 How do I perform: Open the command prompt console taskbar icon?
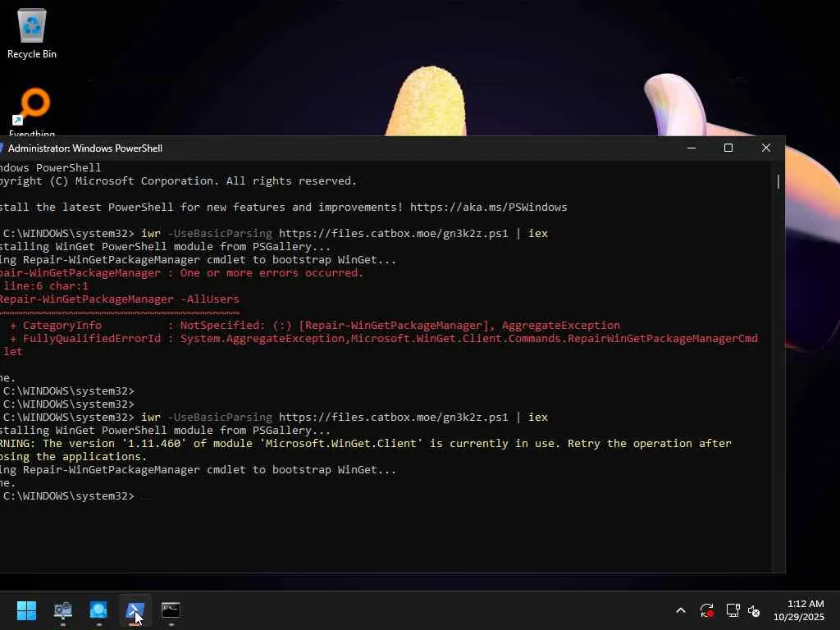171,610
